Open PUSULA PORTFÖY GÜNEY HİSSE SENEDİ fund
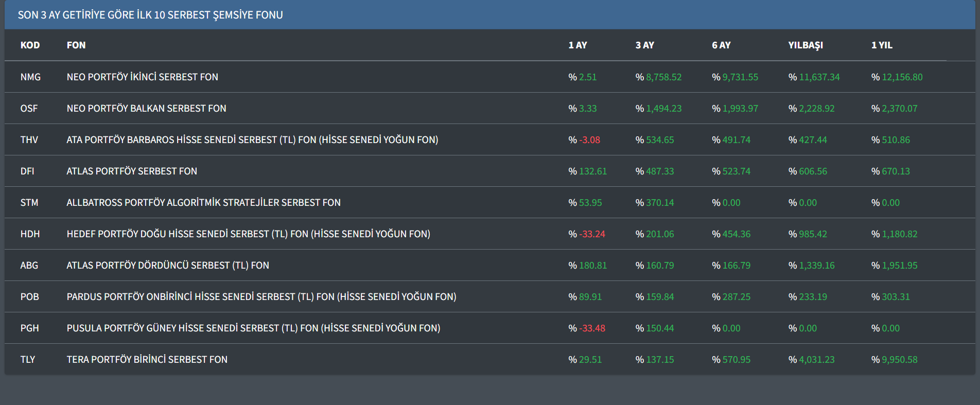 [x=253, y=328]
